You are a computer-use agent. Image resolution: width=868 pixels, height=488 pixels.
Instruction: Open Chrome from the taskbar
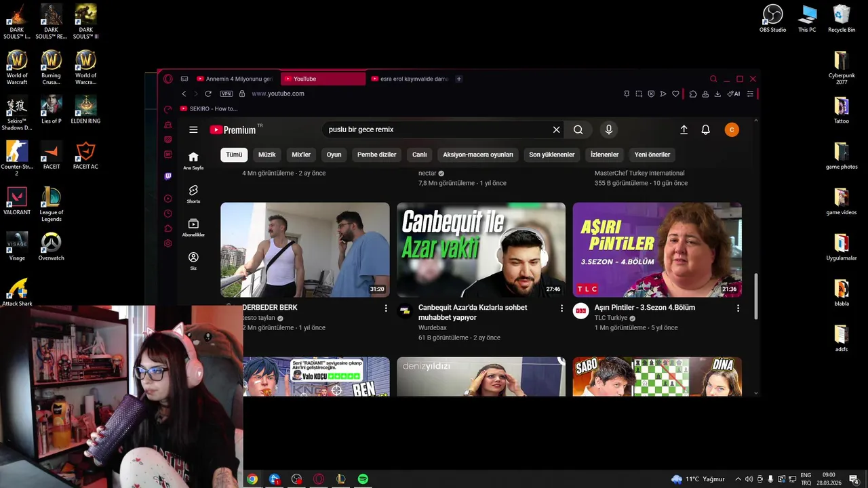(252, 479)
